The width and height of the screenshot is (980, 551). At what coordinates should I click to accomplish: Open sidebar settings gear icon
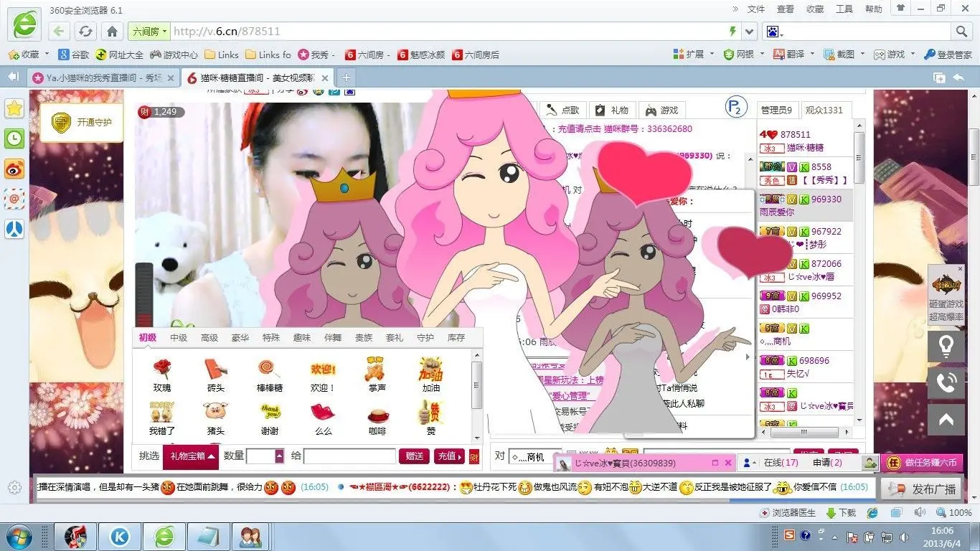[x=14, y=488]
